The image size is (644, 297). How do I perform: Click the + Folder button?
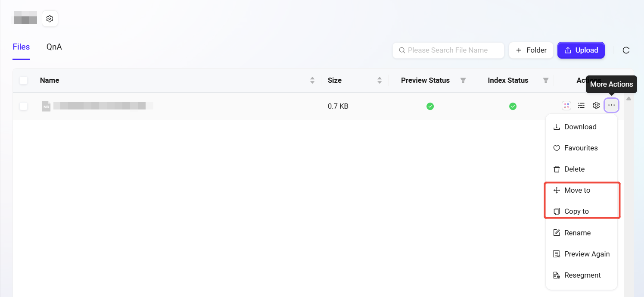pyautogui.click(x=531, y=50)
